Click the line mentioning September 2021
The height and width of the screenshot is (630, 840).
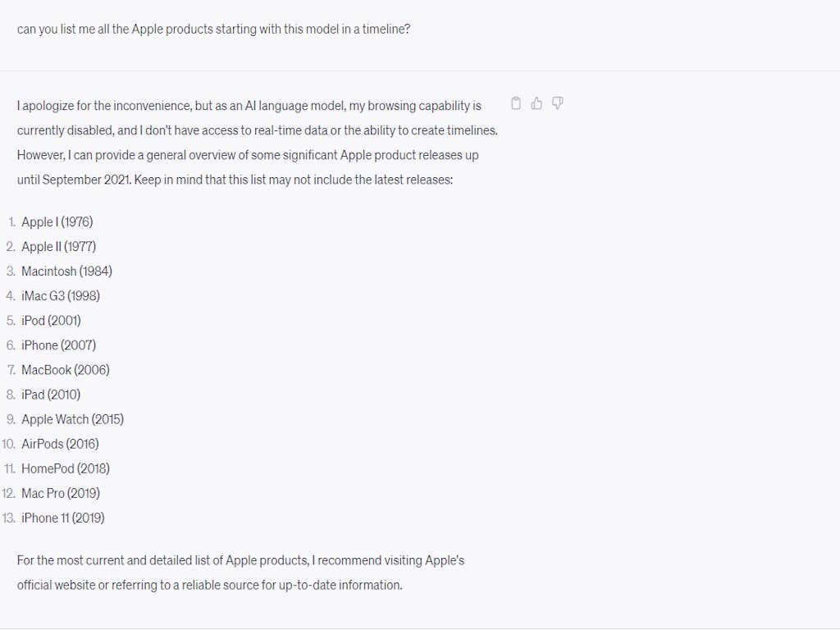point(235,180)
